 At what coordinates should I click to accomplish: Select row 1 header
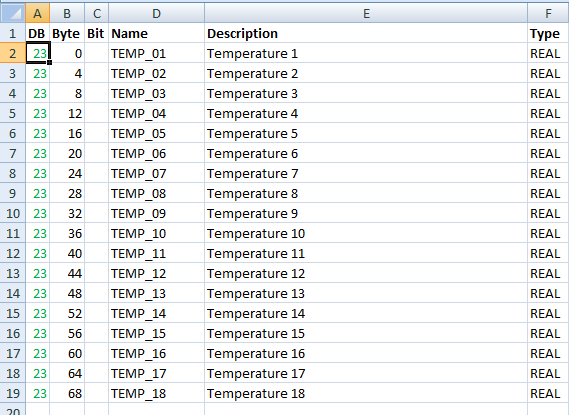coord(13,33)
